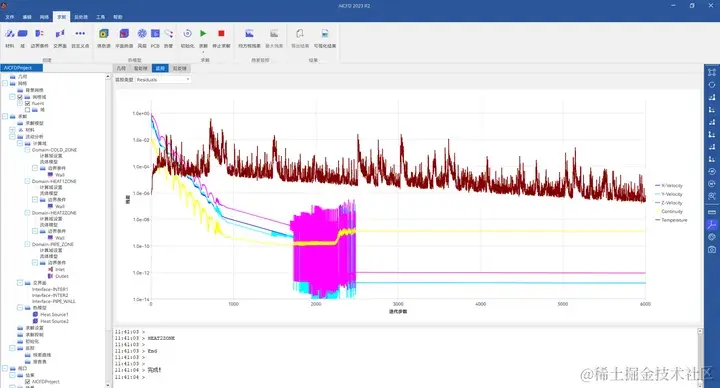Collapse the 热模型 thermal model node
The image size is (720, 388).
pos(20,308)
